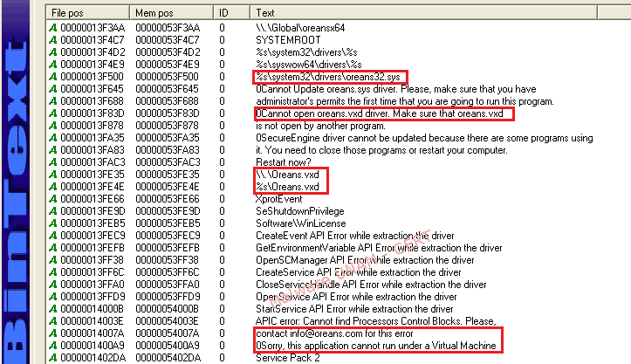
Task: Select the ANSI icon for row 00000013F4C7
Action: (52, 40)
